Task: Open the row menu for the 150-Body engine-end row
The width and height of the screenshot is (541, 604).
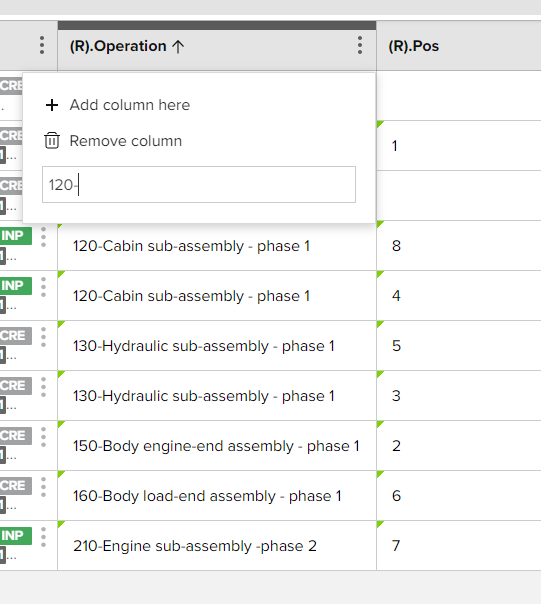Action: [44, 437]
